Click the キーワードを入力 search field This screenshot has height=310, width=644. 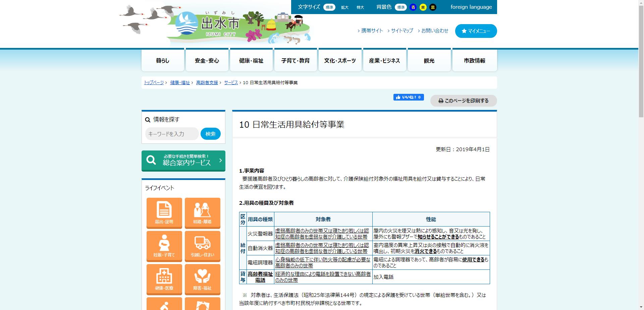172,133
